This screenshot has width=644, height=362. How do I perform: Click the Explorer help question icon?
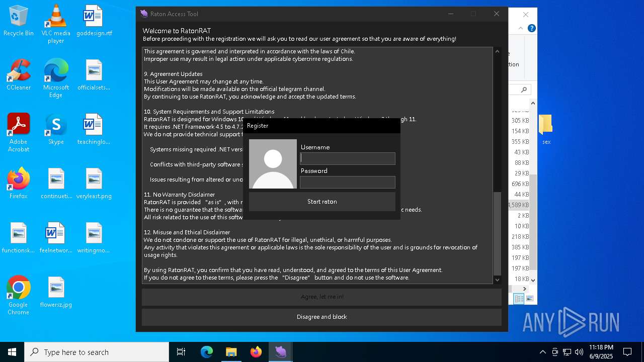pyautogui.click(x=531, y=28)
